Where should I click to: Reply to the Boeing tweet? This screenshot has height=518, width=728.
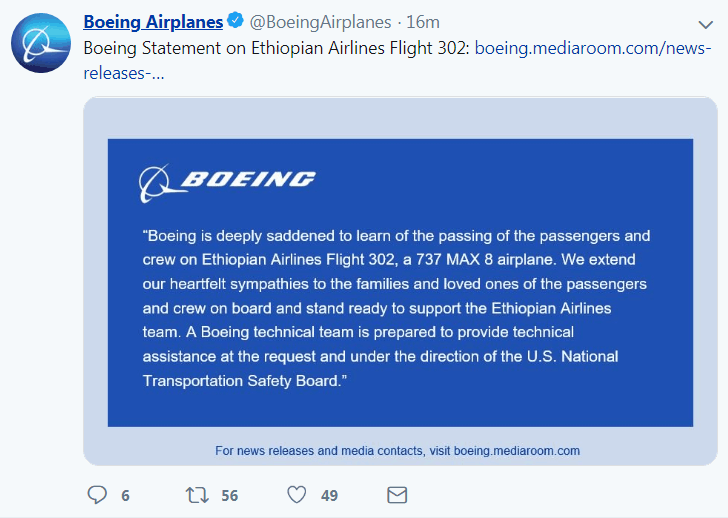pyautogui.click(x=97, y=495)
